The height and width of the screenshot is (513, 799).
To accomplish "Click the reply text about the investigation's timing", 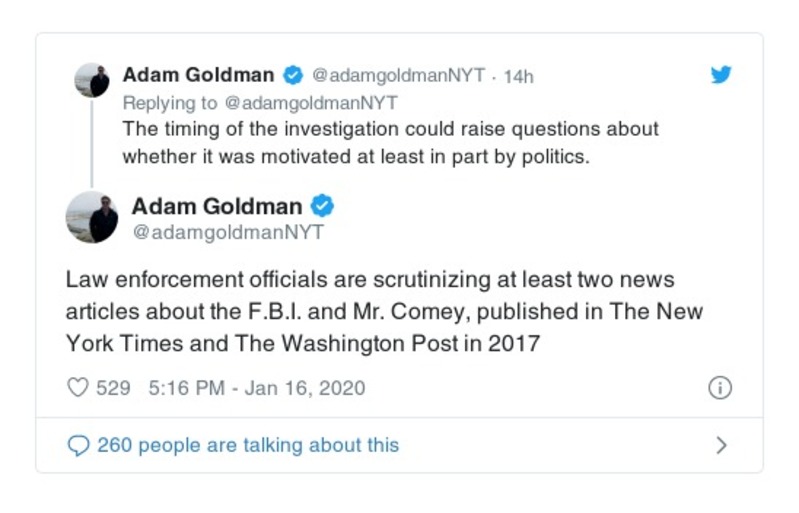I will pyautogui.click(x=390, y=143).
